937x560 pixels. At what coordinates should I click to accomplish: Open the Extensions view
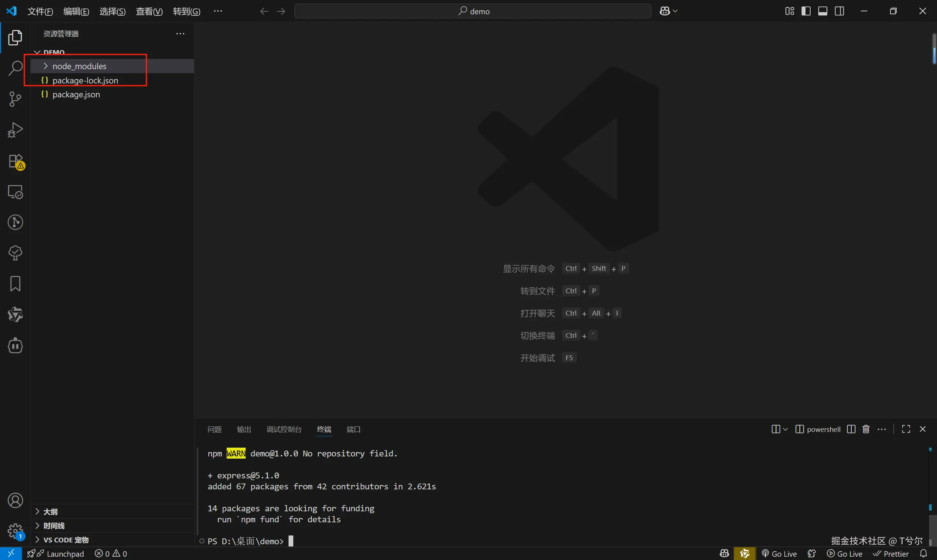click(x=16, y=161)
